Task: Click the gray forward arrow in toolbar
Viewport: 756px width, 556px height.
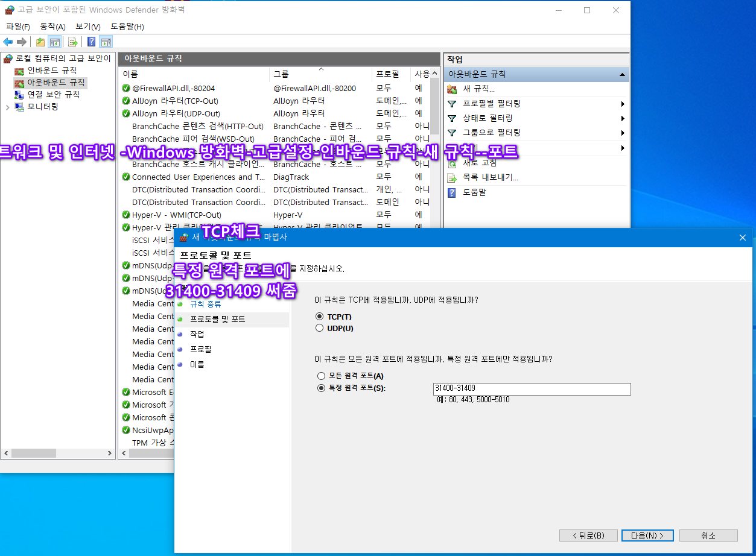Action: (21, 42)
